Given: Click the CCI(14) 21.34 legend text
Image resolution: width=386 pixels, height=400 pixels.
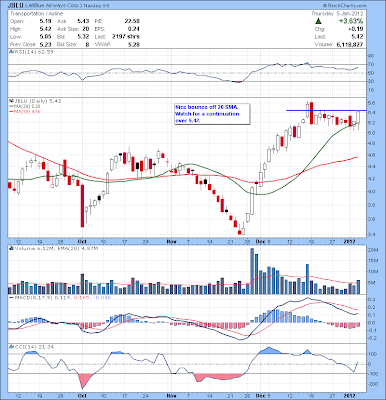Looking at the screenshot, I should 33,347.
